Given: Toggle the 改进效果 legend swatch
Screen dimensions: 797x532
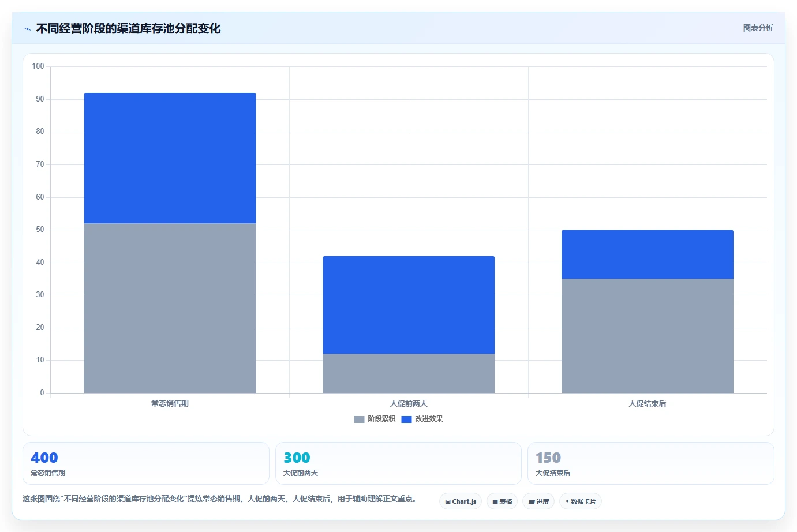Looking at the screenshot, I should point(406,419).
